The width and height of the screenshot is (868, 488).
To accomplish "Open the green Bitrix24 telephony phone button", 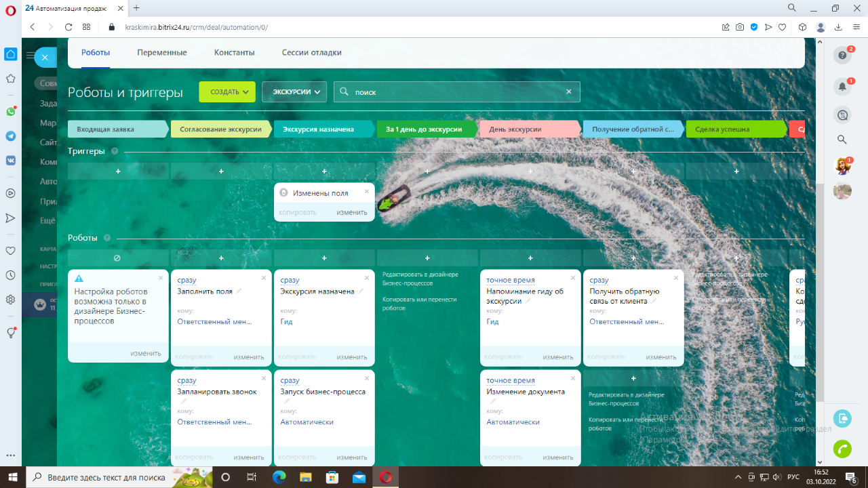I will coord(842,449).
